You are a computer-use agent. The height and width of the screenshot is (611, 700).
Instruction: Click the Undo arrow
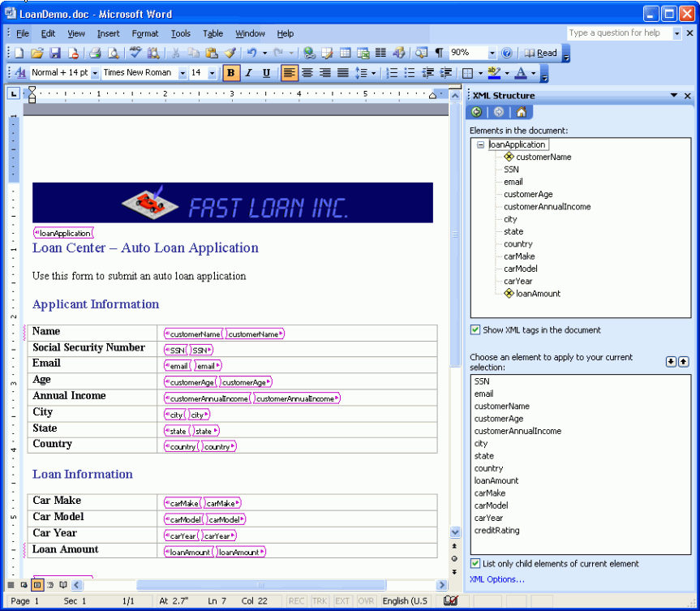251,54
